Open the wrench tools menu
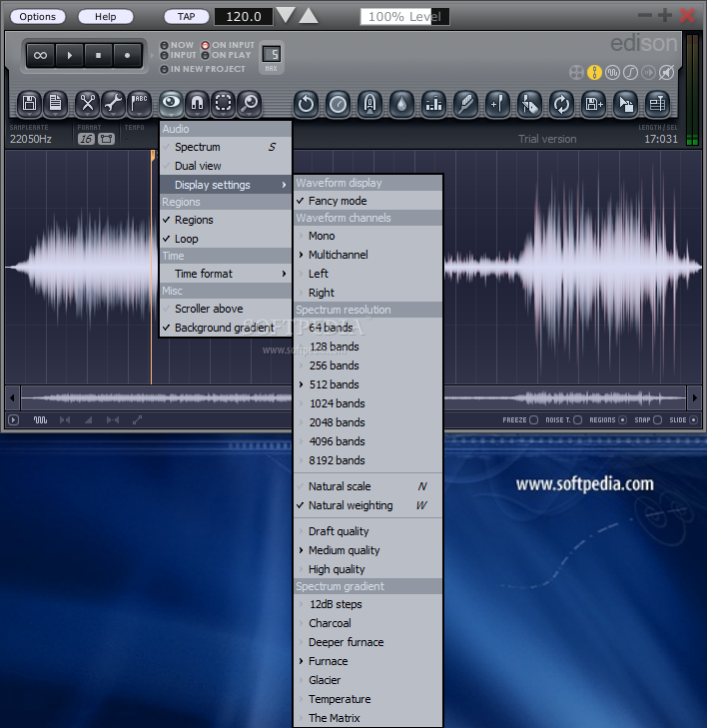Viewport: 707px width, 728px height. (113, 104)
